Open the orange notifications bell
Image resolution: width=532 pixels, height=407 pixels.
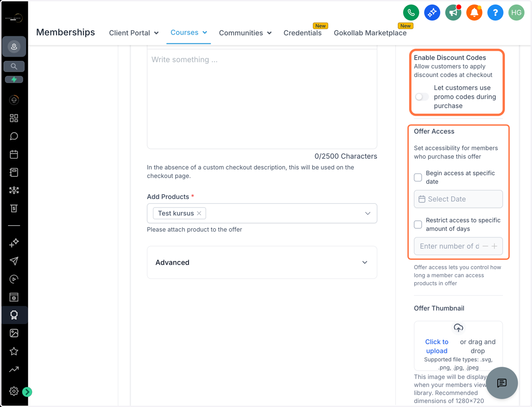474,12
